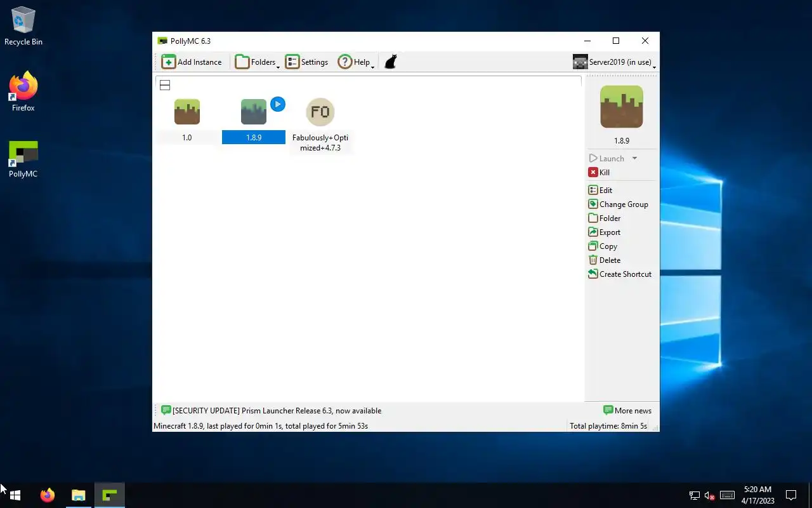This screenshot has height=508, width=812.
Task: Minimize the PollyMC window
Action: tap(586, 41)
